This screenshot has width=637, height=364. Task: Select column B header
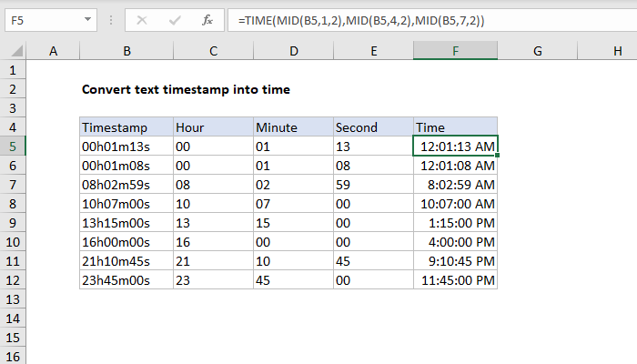(x=126, y=51)
